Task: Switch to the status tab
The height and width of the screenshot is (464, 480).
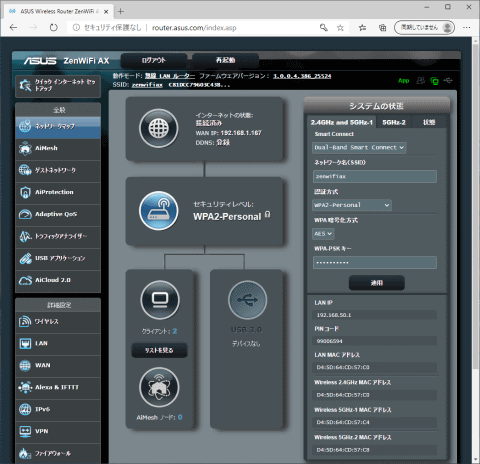Action: 429,122
